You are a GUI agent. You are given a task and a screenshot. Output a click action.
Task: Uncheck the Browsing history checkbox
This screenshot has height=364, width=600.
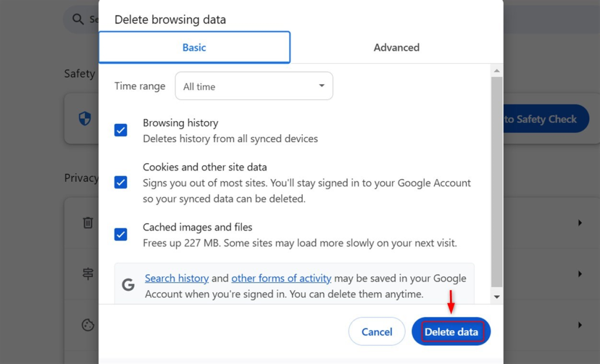(x=121, y=130)
